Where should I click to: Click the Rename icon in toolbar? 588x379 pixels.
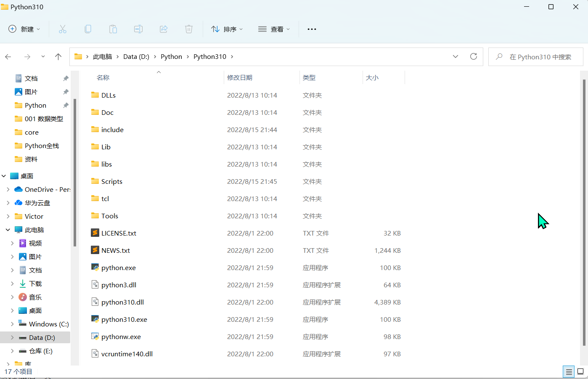(138, 29)
